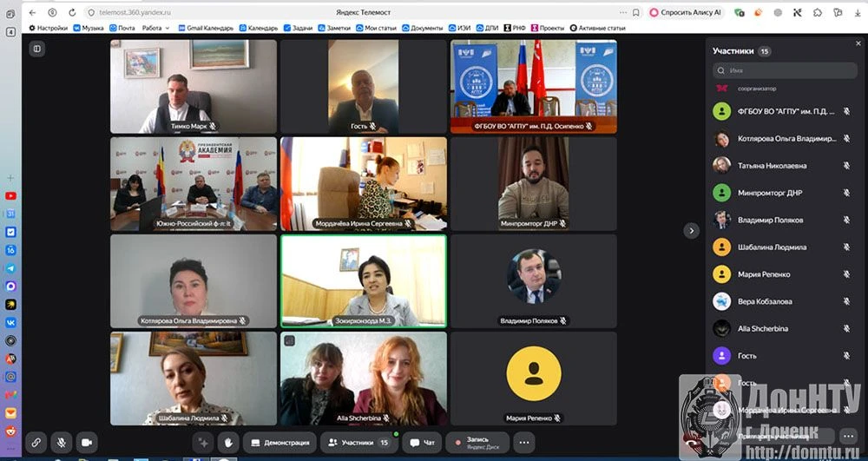
Task: Toggle mic for ФГБОУ ВО АГПУ participant
Action: pos(846,111)
